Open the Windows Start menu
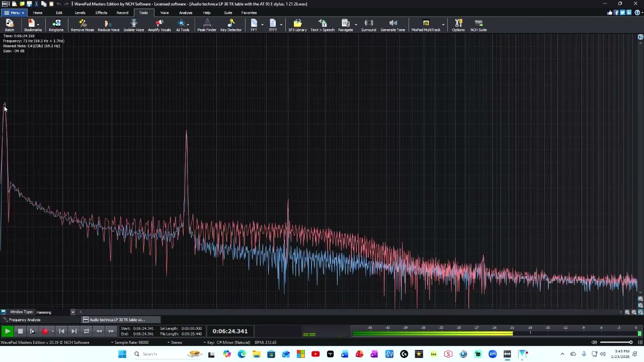Screen dimensions: 644x362 tap(122, 354)
